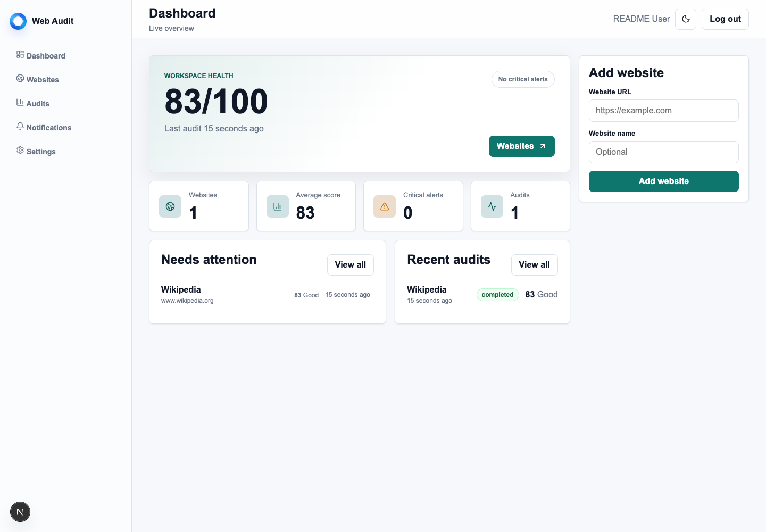The image size is (766, 532).
Task: Focus the Website name Optional field
Action: (x=664, y=152)
